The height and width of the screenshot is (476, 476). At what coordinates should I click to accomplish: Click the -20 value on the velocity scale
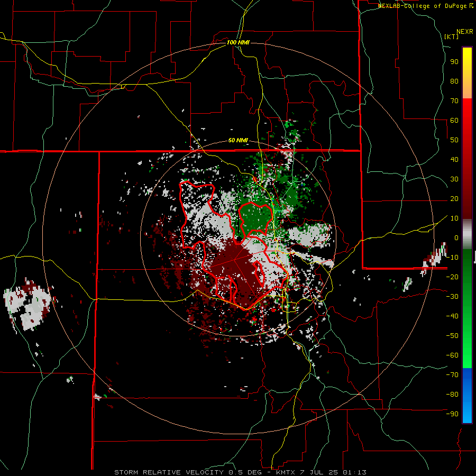(x=452, y=277)
